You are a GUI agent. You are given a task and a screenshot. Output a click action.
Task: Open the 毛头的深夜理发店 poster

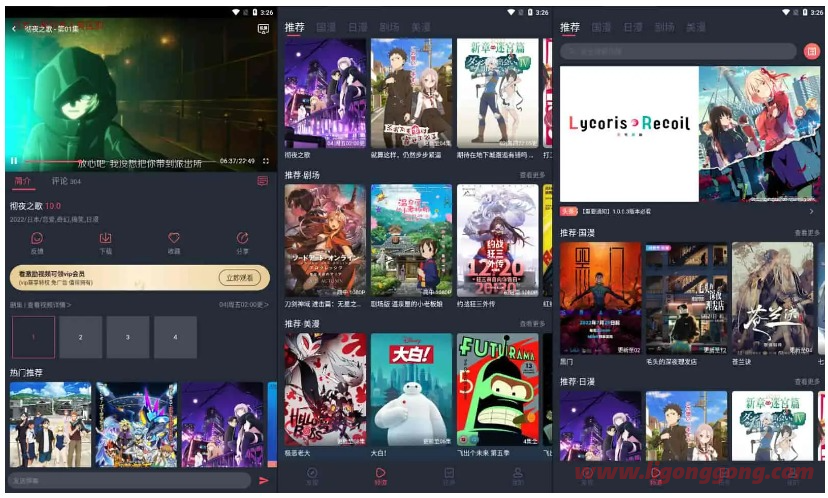(686, 298)
